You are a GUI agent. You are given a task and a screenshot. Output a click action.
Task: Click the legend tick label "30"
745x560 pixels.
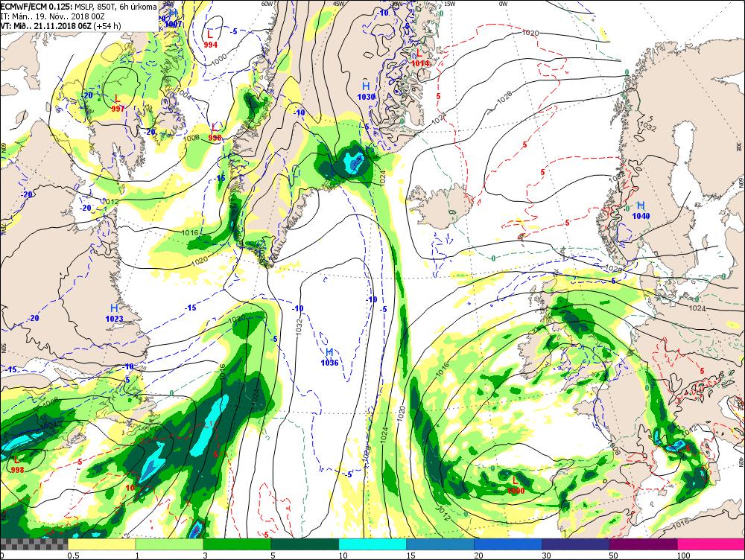click(546, 556)
